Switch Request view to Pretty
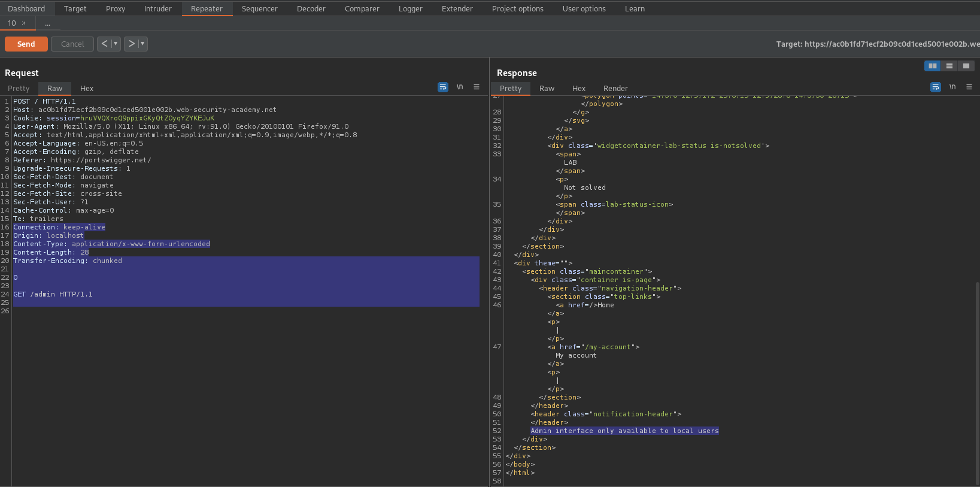Screen dimensions: 980x487 [19, 88]
